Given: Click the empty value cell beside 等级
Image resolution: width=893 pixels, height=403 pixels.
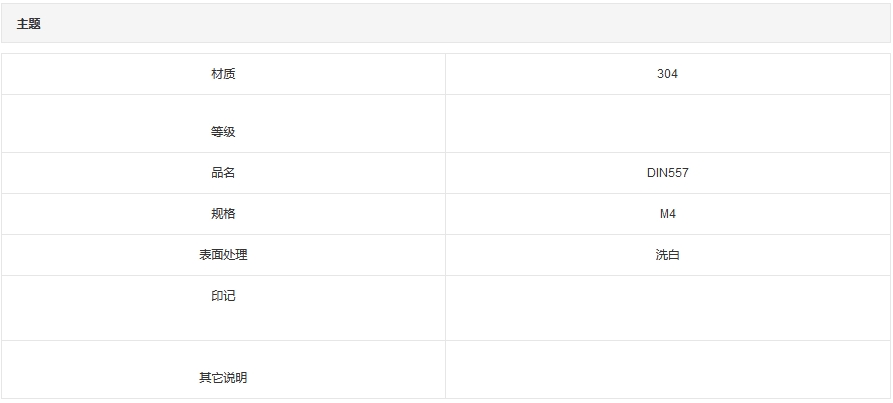Looking at the screenshot, I should (667, 124).
